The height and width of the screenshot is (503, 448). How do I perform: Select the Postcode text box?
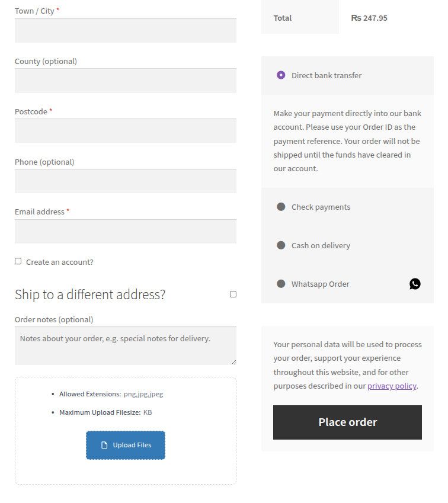click(126, 131)
